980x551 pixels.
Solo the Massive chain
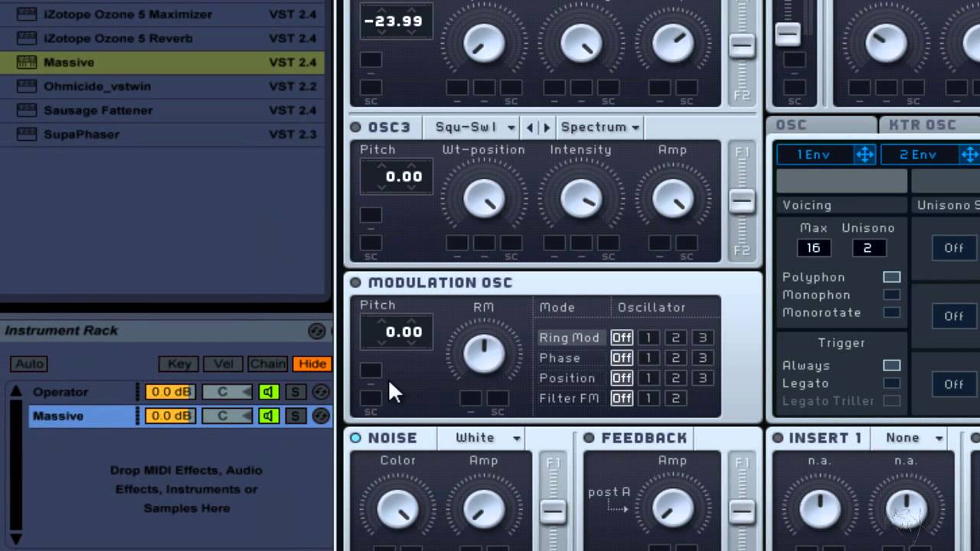(295, 416)
